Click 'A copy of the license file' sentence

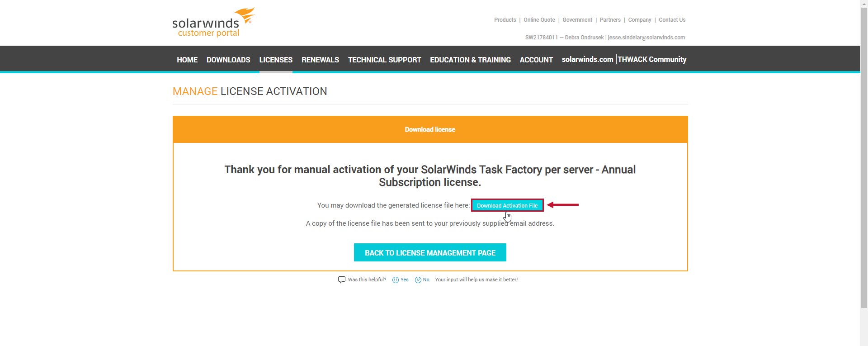tap(430, 223)
